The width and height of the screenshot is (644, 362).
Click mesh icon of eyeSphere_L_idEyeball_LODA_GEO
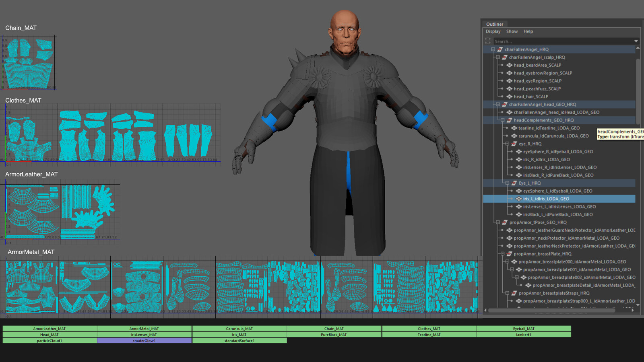pyautogui.click(x=519, y=191)
